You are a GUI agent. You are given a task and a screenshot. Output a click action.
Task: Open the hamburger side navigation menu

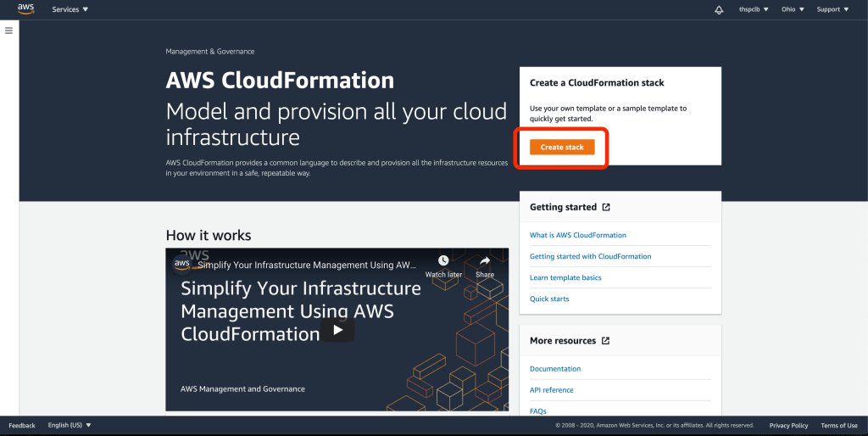pyautogui.click(x=9, y=31)
